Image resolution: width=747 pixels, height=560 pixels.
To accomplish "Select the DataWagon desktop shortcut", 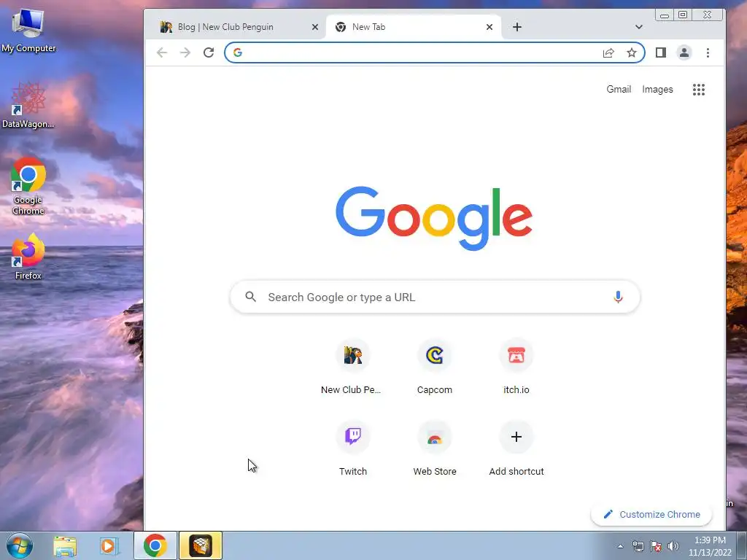I will click(28, 106).
